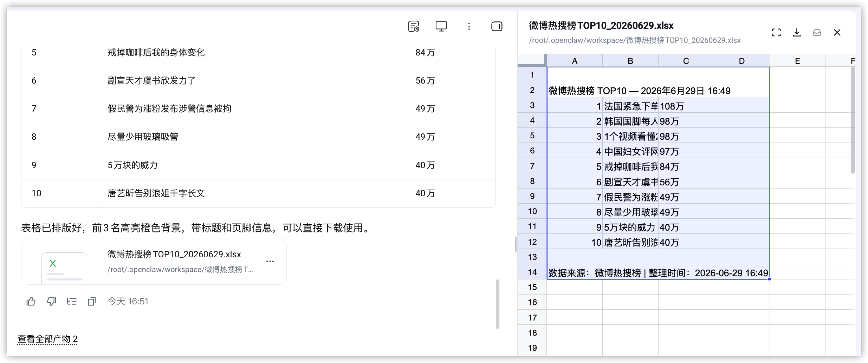This screenshot has height=363, width=868.
Task: Click the thumbs down feedback icon
Action: [51, 301]
